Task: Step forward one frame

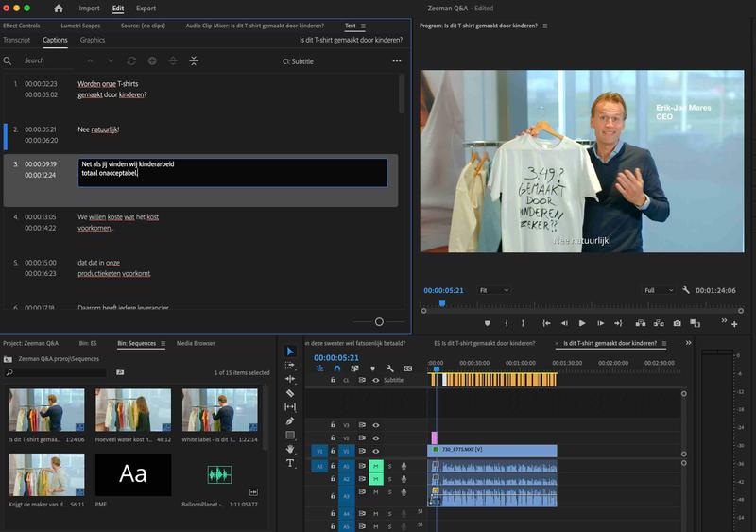Action: [600, 323]
